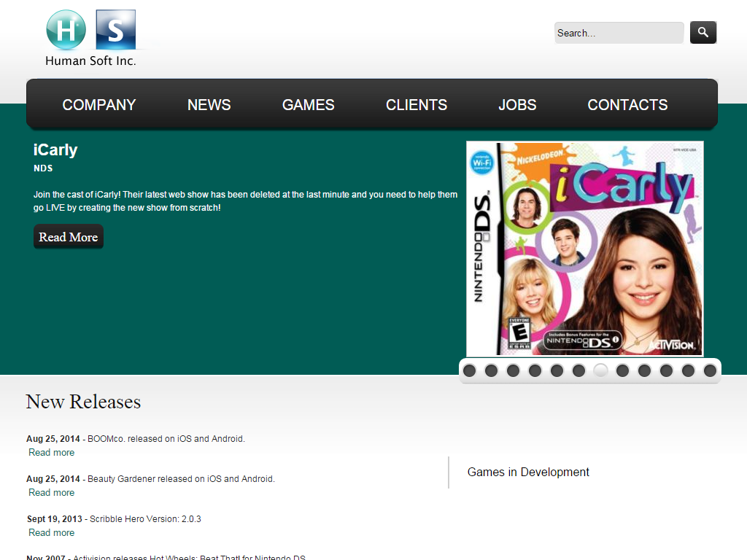Open Read more under BOOMco. release

click(52, 452)
